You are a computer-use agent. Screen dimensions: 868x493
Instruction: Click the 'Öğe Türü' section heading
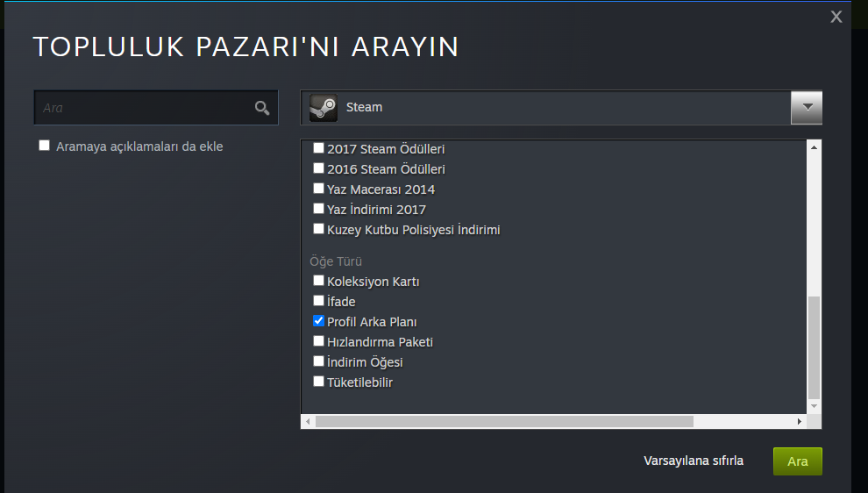point(336,261)
